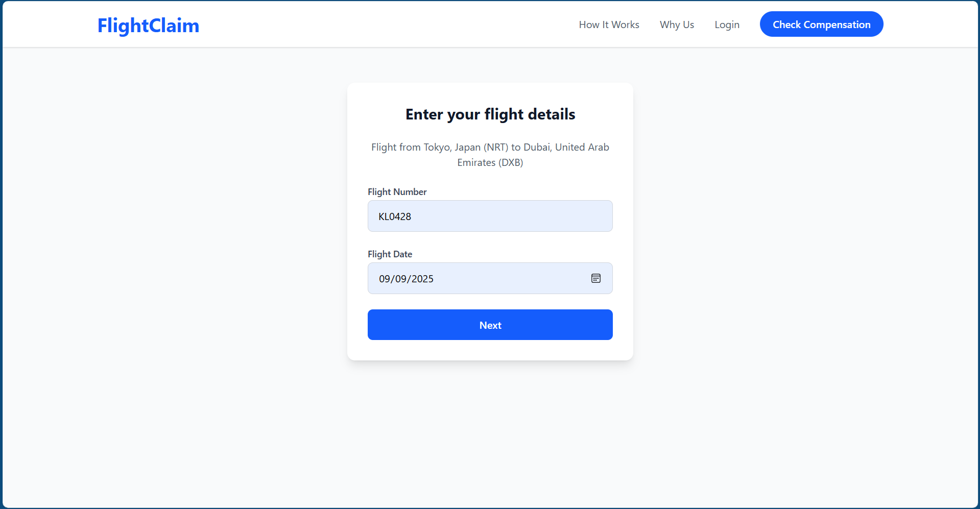Open the How It Works page
The height and width of the screenshot is (509, 980).
coord(609,24)
